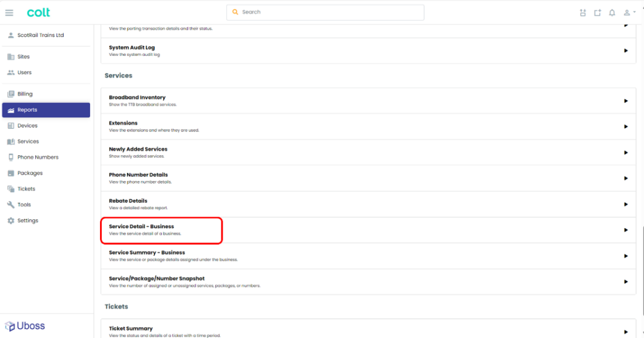
Task: Click the ScotRail Trains Ltd person icon
Action: (11, 35)
